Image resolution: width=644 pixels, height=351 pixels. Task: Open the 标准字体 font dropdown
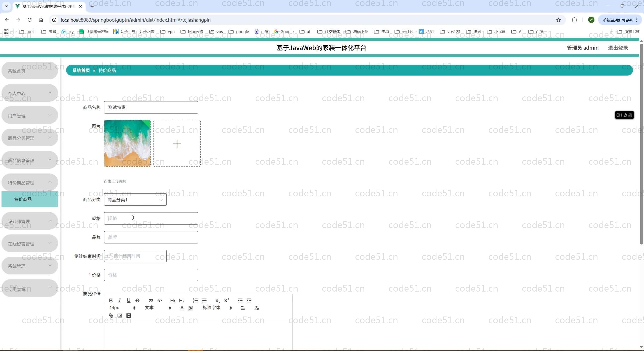click(x=217, y=308)
